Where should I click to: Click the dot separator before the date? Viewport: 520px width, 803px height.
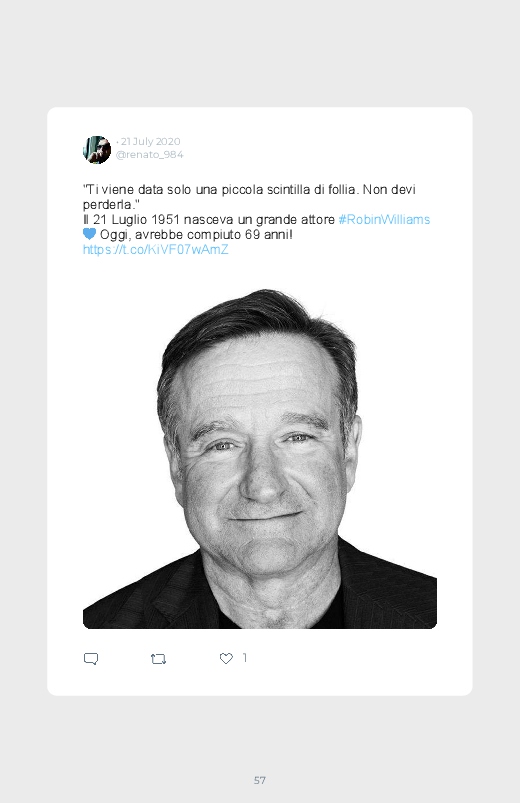click(117, 142)
